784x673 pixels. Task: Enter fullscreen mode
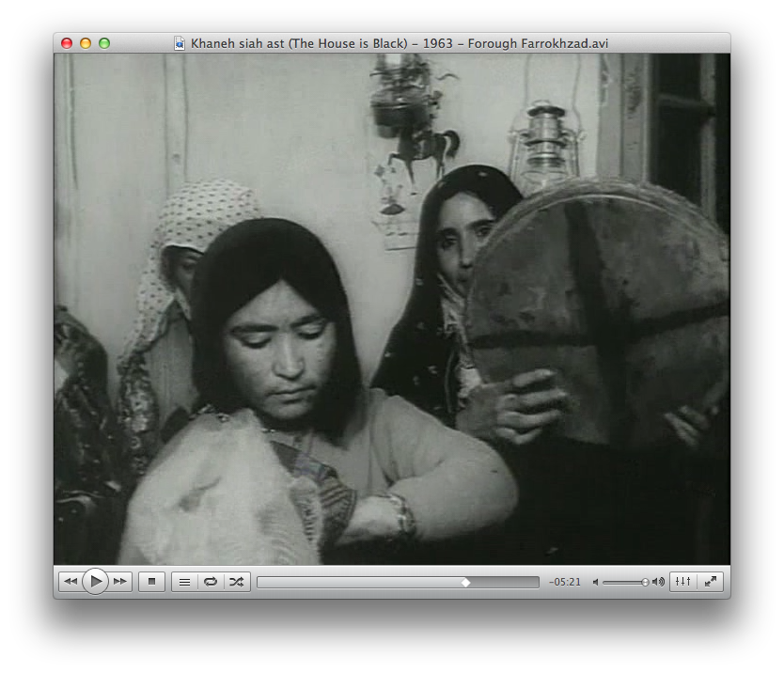(710, 582)
